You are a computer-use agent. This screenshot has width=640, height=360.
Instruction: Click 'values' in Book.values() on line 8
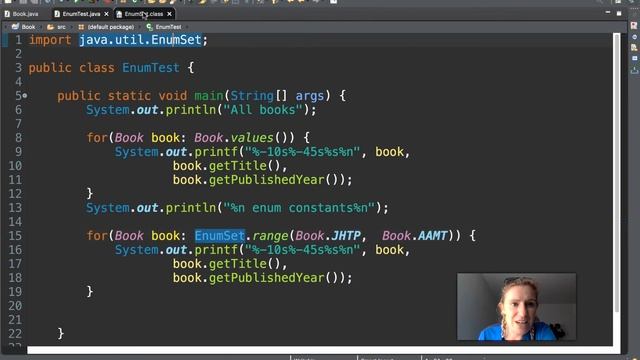252,138
